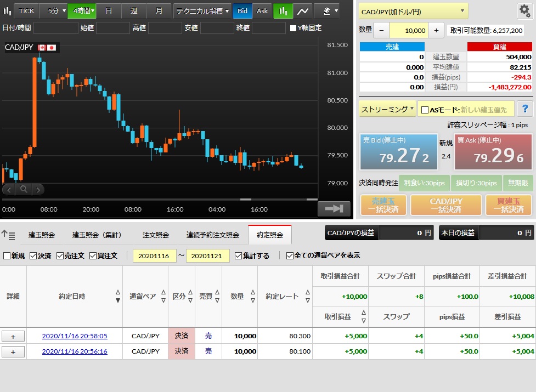Expand details for the 20:56:16 trade row

[13, 351]
